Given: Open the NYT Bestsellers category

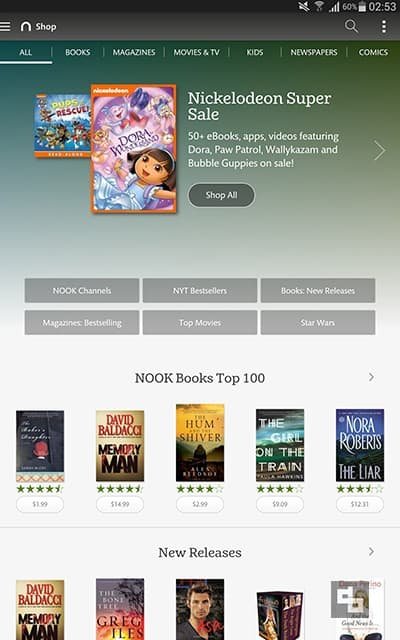Looking at the screenshot, I should click(200, 291).
